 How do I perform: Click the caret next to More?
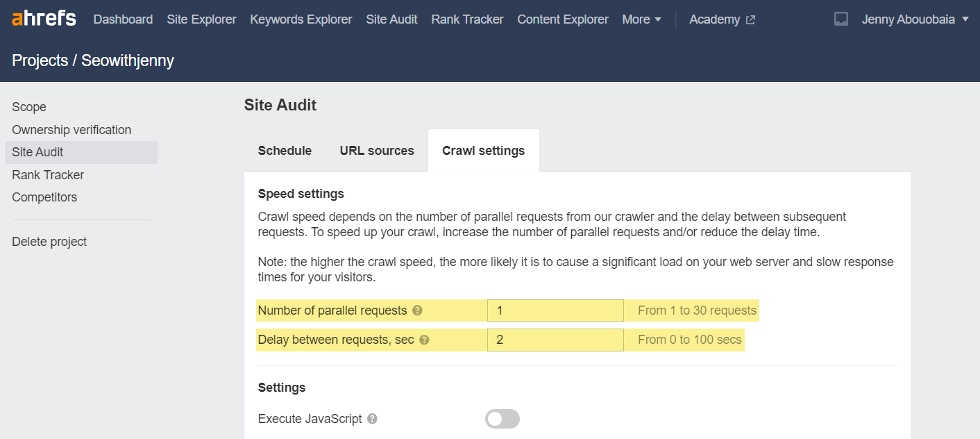[x=658, y=19]
